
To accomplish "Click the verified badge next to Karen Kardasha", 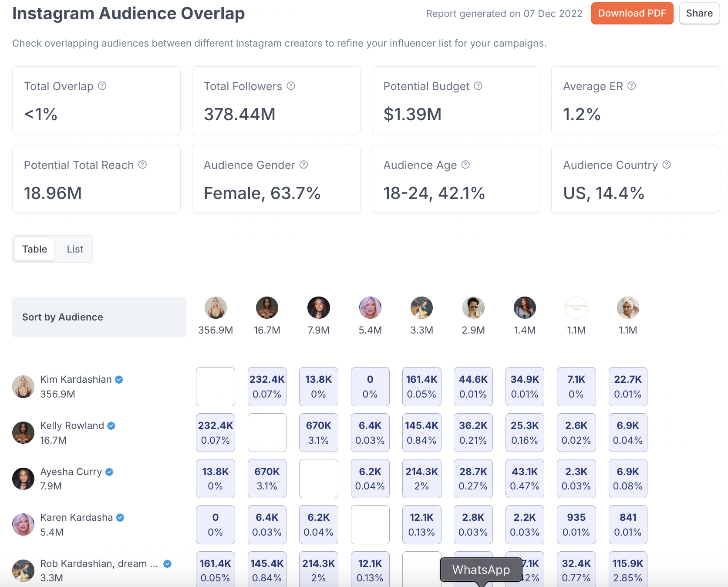I will tap(120, 518).
